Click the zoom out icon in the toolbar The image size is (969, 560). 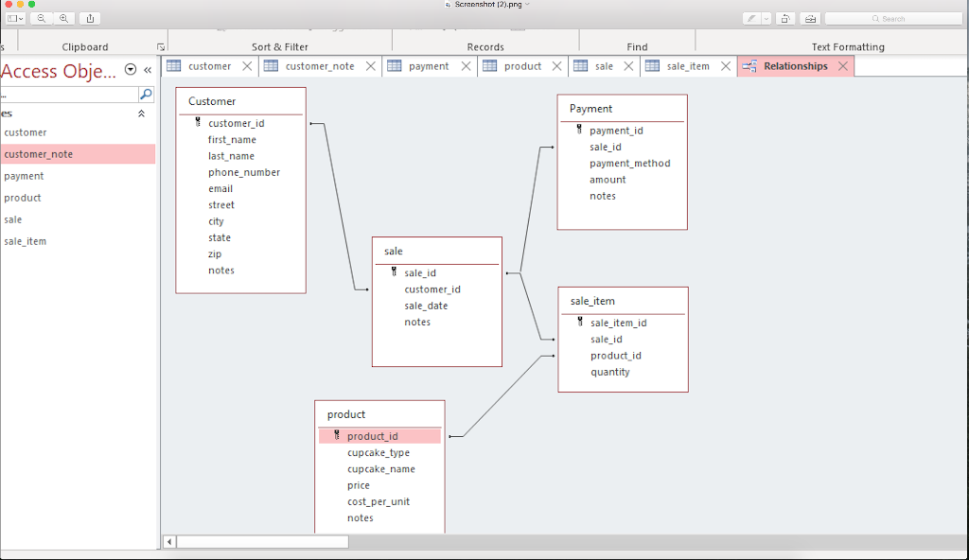(x=41, y=18)
